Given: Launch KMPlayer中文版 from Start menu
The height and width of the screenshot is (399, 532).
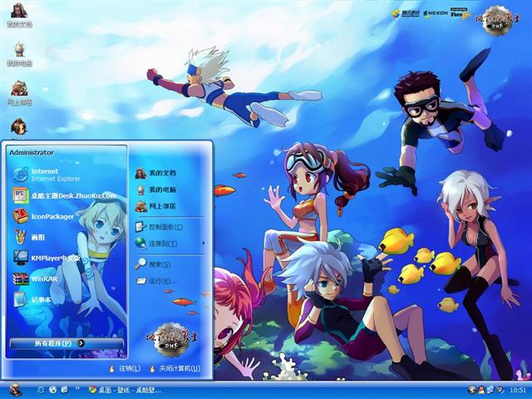Looking at the screenshot, I should [47, 259].
